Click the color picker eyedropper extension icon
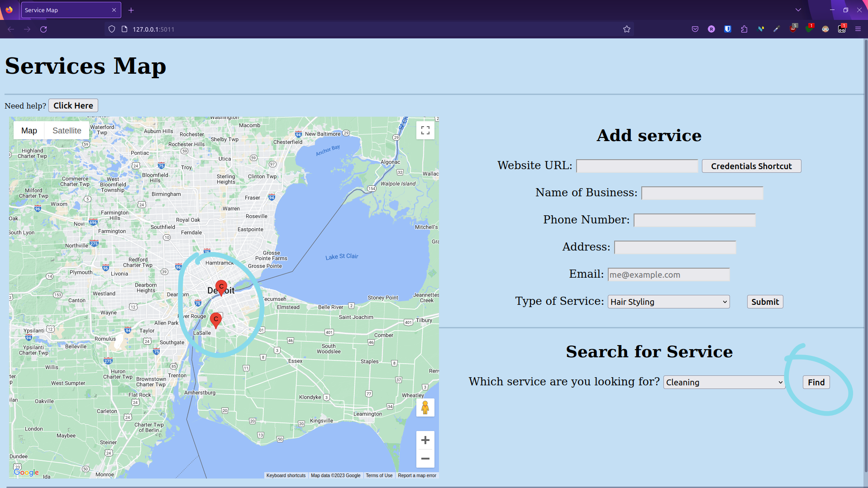Image resolution: width=868 pixels, height=488 pixels. (777, 29)
